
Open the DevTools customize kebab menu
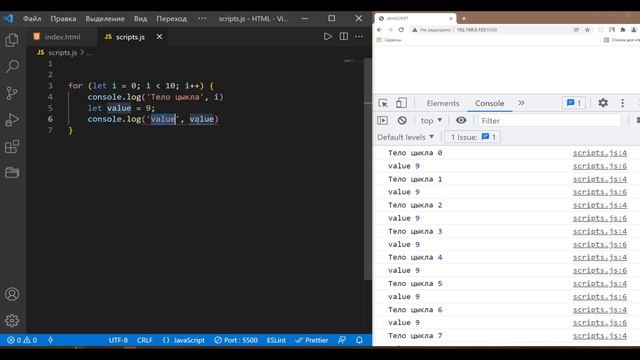coord(622,103)
